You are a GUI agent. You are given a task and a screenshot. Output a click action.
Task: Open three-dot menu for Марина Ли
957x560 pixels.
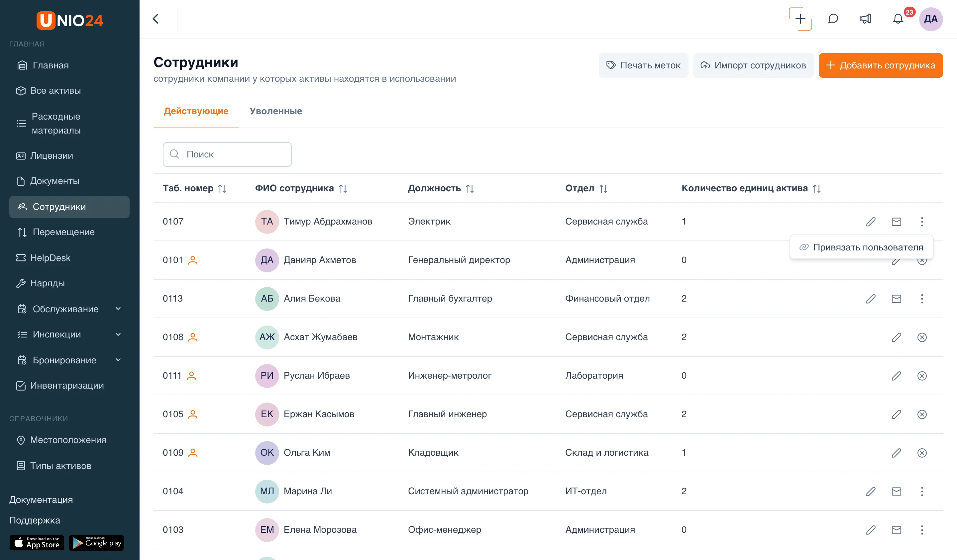click(x=922, y=491)
